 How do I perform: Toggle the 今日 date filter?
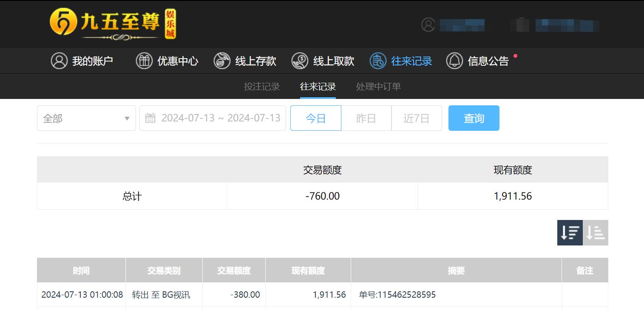coord(315,118)
